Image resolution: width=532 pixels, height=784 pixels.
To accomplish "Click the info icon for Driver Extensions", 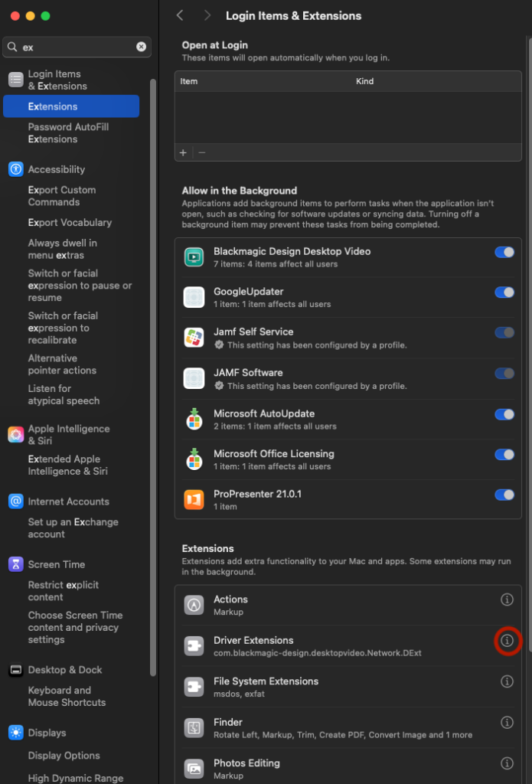I will point(507,640).
